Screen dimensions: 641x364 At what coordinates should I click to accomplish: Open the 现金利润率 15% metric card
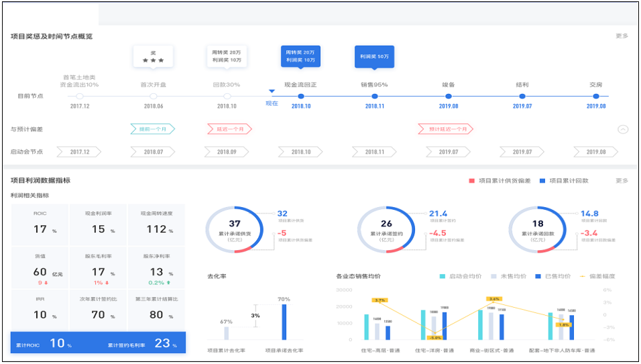click(x=98, y=225)
